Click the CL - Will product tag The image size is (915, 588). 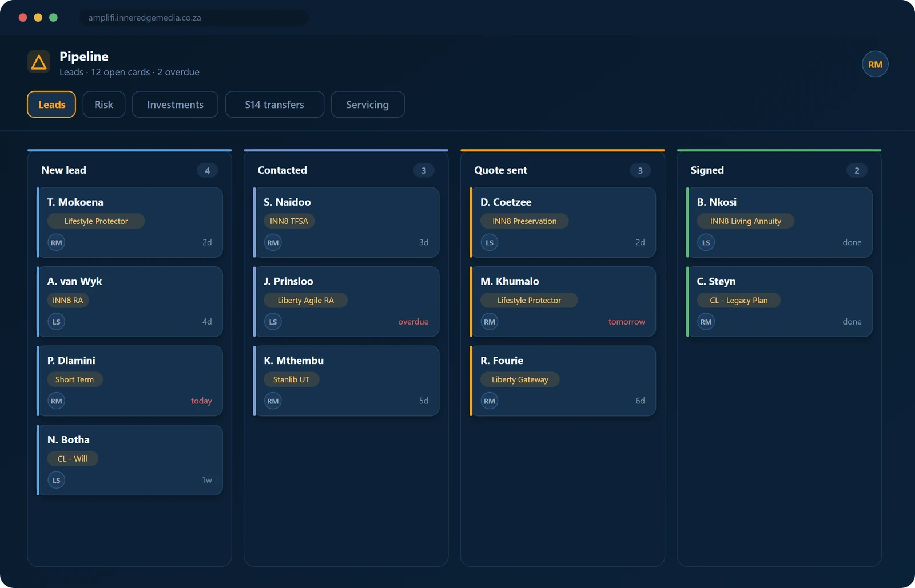73,458
